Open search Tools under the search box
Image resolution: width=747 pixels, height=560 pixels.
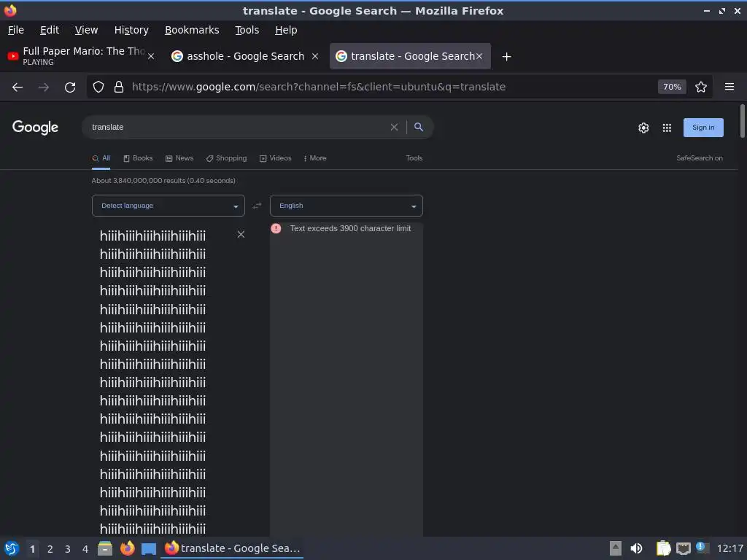coord(414,158)
